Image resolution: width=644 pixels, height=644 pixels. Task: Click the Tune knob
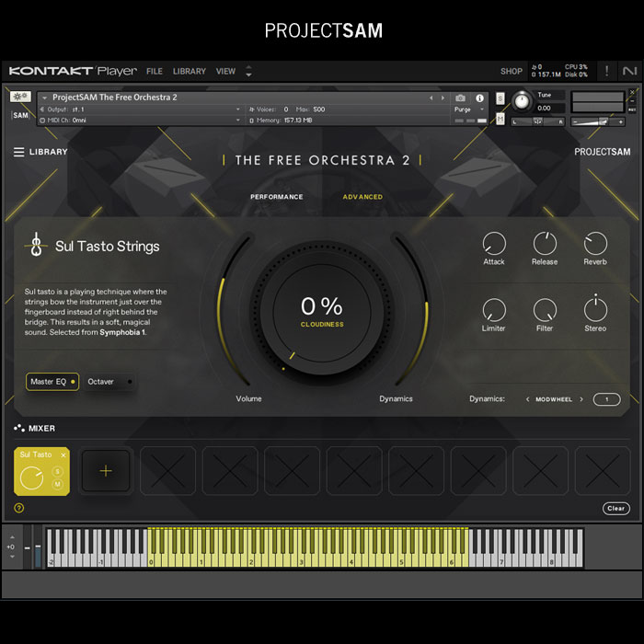tap(522, 101)
